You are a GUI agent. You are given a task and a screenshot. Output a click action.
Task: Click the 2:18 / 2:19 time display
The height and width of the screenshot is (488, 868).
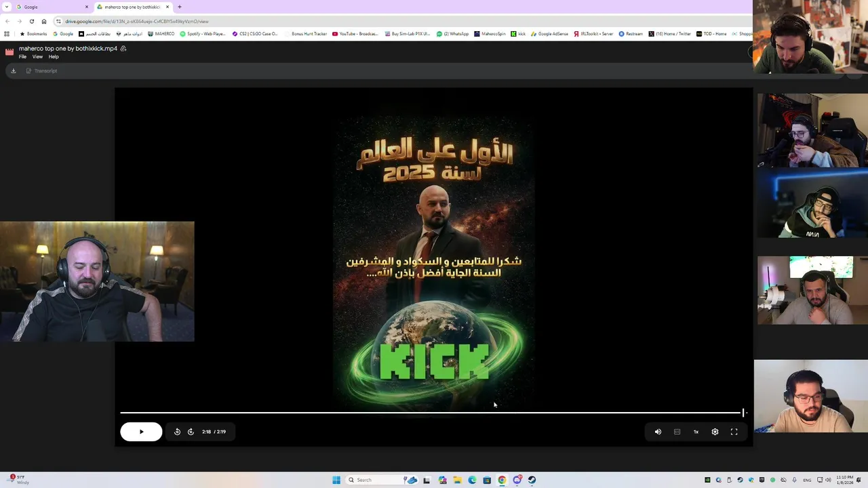(214, 432)
